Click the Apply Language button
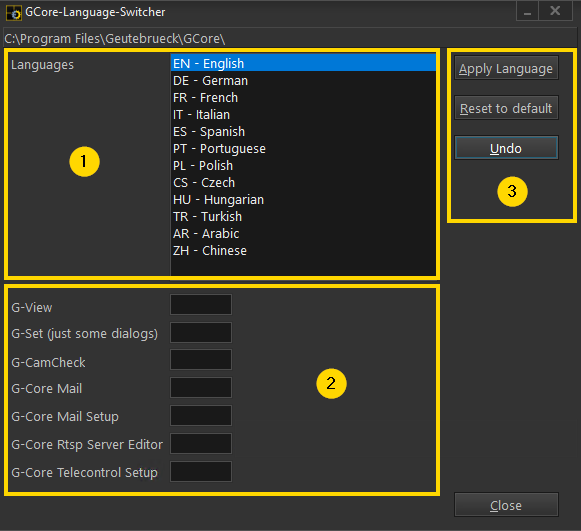Viewport: 581px width, 531px height. [x=506, y=68]
